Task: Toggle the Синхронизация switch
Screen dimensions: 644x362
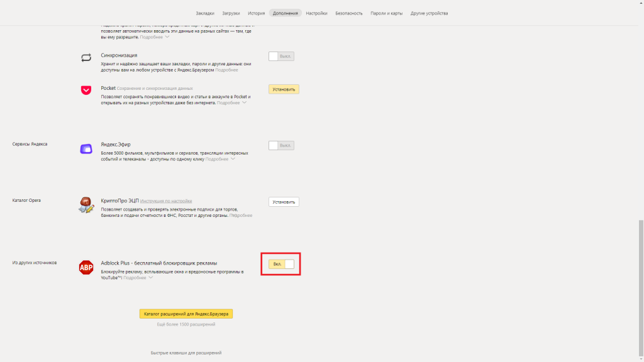Action: [281, 56]
